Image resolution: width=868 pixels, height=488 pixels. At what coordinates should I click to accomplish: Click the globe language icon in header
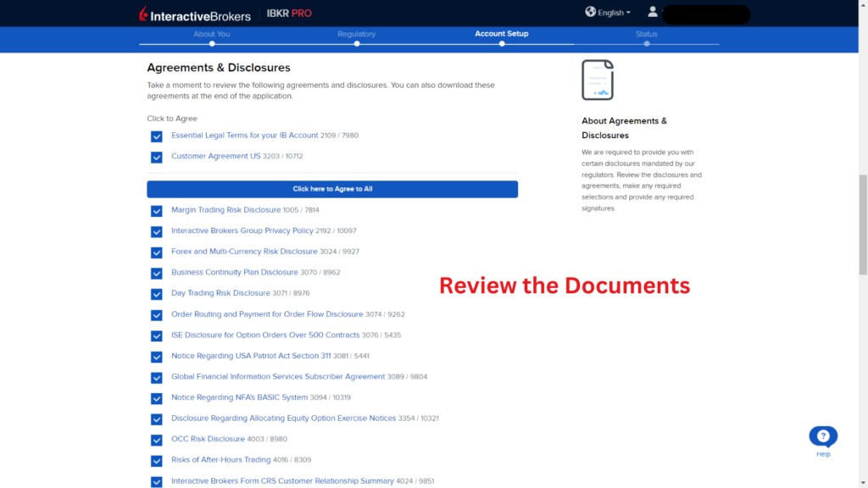(x=589, y=12)
